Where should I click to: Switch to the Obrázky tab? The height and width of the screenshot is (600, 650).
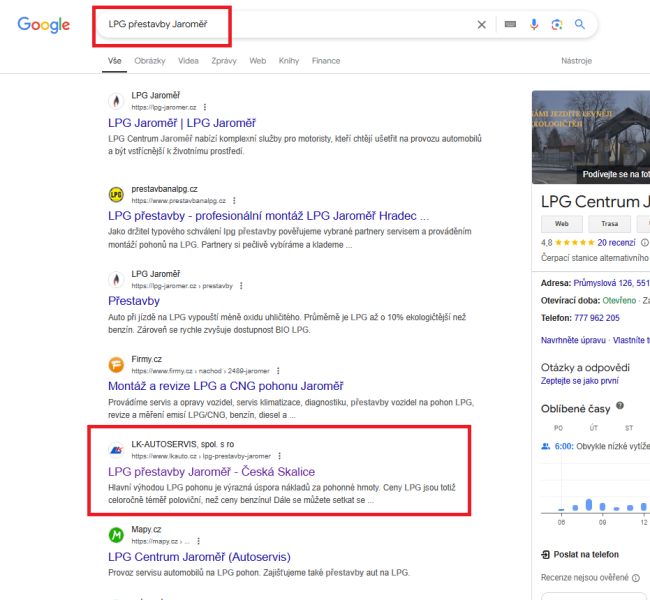(150, 61)
